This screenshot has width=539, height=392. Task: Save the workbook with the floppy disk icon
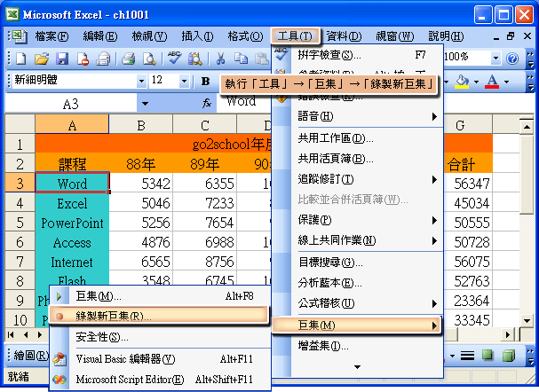pos(62,59)
